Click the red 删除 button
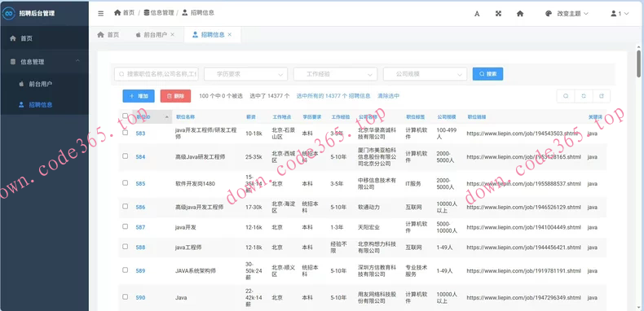 click(x=175, y=96)
